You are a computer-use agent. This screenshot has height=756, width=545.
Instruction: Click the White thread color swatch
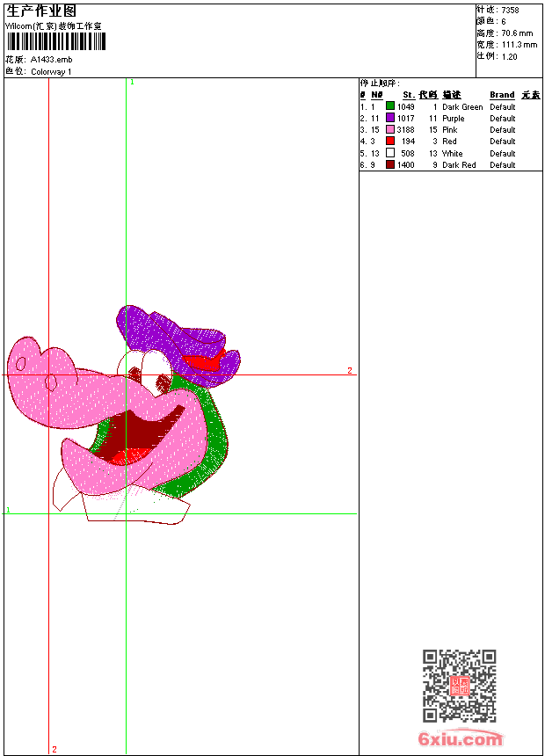390,153
